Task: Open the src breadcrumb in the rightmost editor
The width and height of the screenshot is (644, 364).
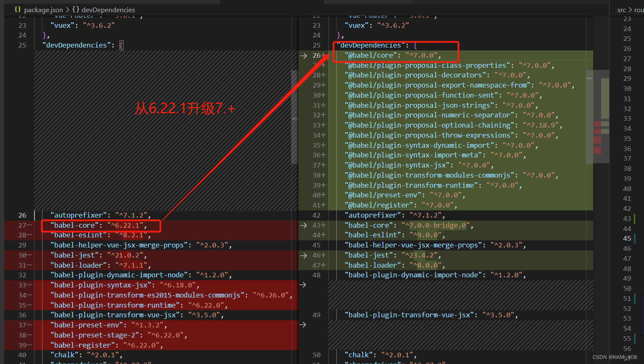Action: coord(622,10)
